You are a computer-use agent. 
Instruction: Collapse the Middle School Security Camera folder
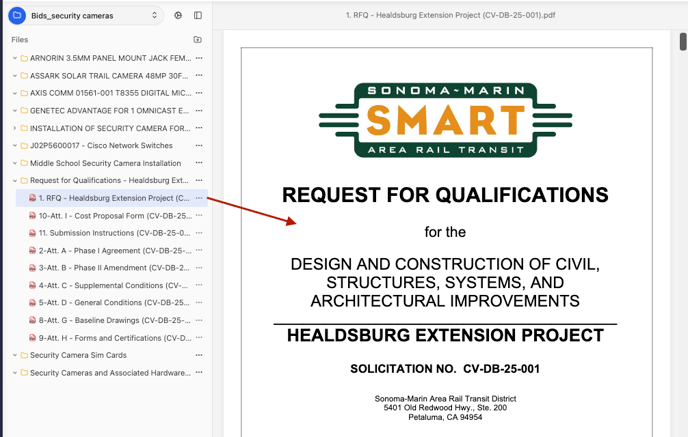click(14, 163)
